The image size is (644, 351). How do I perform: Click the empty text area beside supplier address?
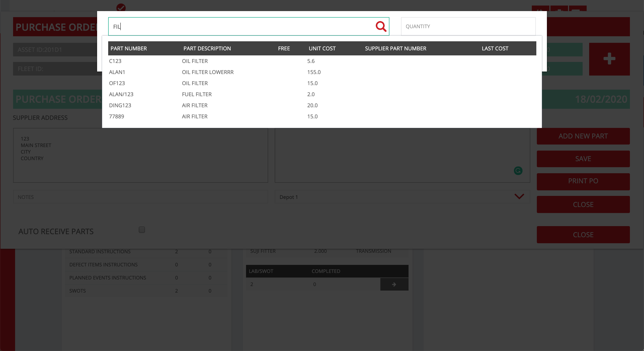coord(402,155)
